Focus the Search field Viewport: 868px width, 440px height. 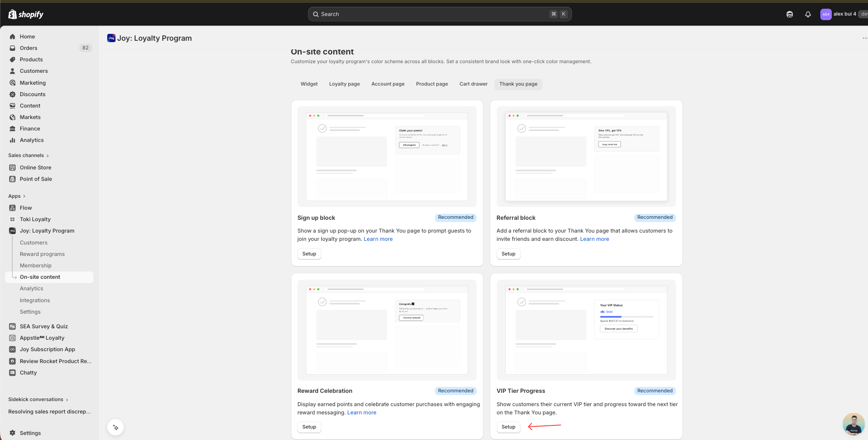(439, 14)
